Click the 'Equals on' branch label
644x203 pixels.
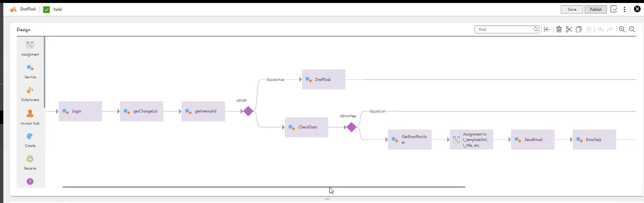[378, 111]
